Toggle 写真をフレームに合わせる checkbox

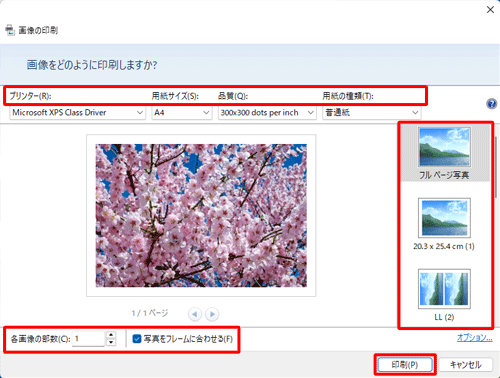coord(137,339)
